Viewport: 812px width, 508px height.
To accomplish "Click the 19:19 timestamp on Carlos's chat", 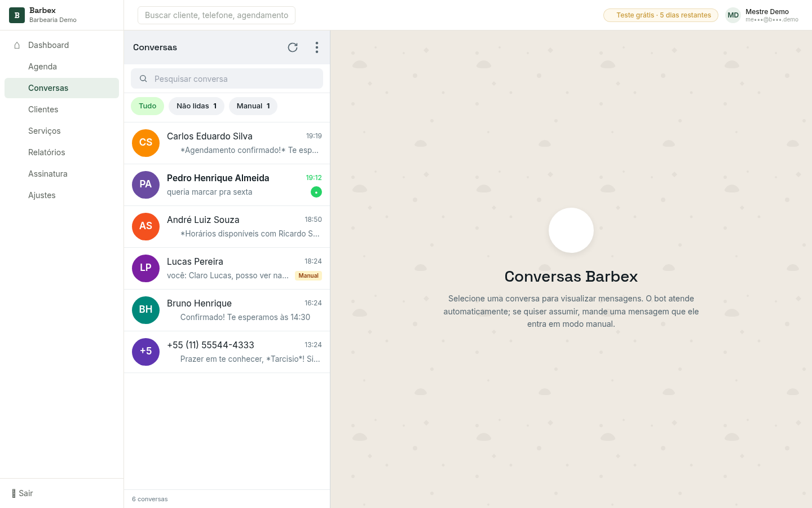I will [314, 136].
